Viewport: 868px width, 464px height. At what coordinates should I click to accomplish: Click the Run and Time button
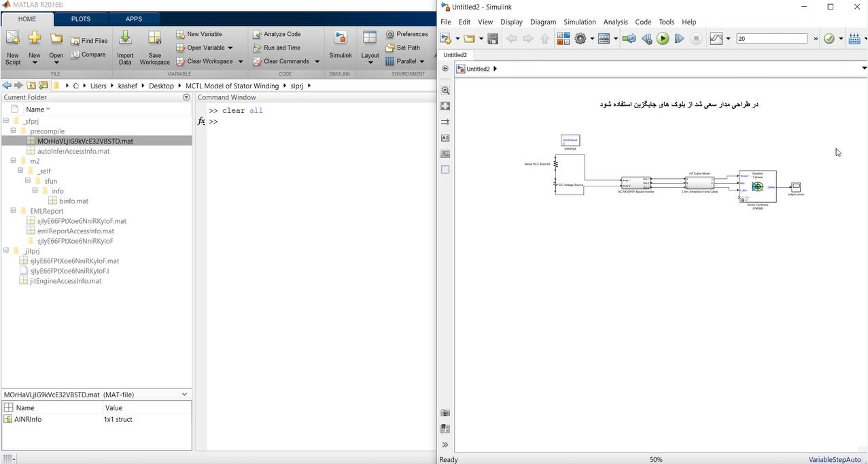(x=276, y=48)
